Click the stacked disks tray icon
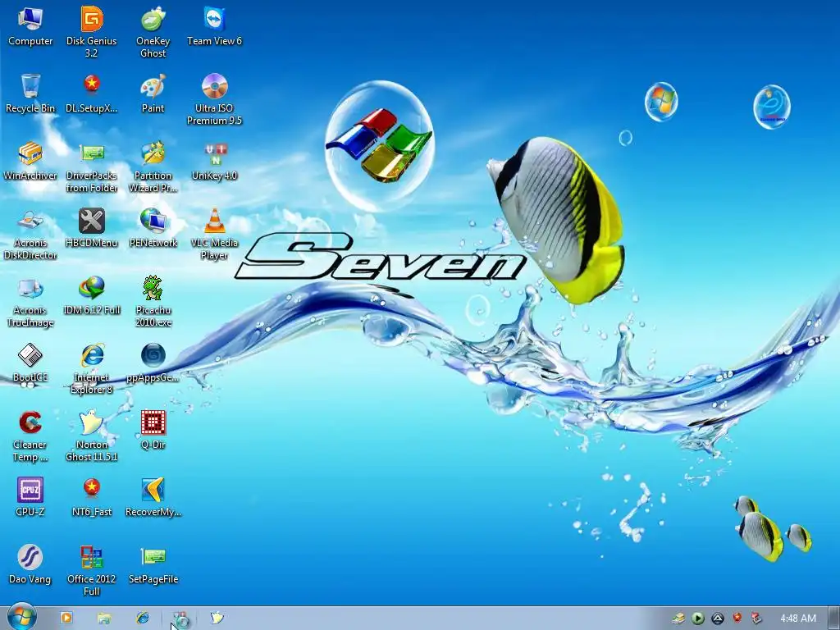This screenshot has height=630, width=840. pyautogui.click(x=678, y=619)
